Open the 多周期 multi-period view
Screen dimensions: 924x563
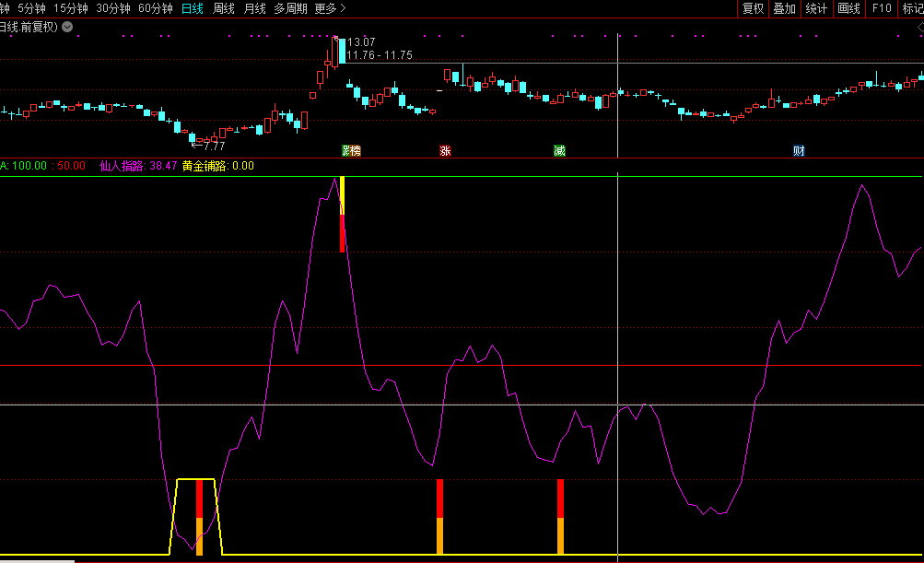(290, 8)
